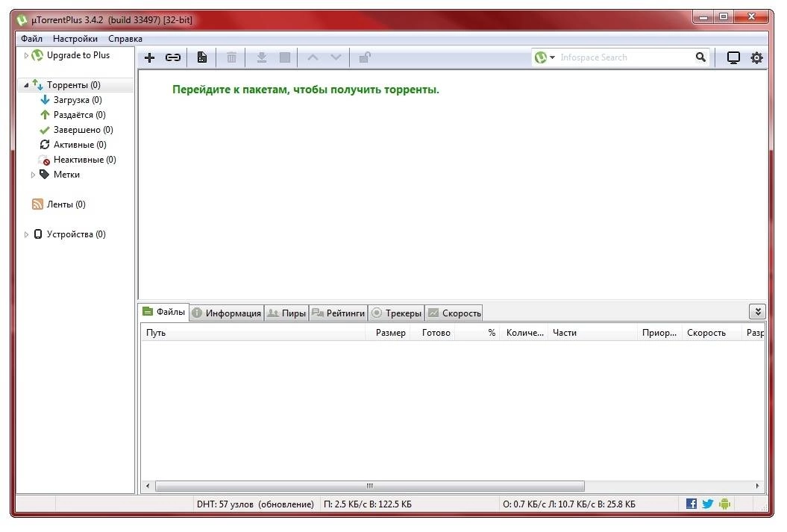Select Активные (0) in sidebar
This screenshot has height=532, width=787.
[80, 145]
